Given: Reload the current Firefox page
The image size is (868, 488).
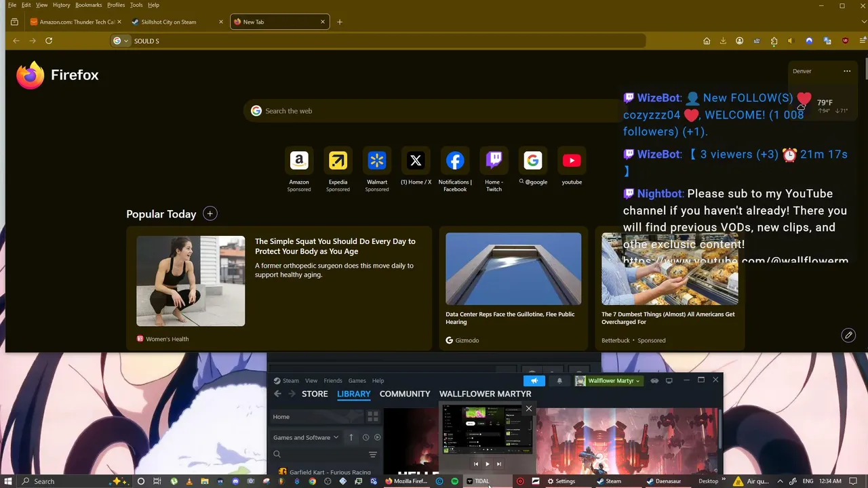Looking at the screenshot, I should pyautogui.click(x=49, y=41).
